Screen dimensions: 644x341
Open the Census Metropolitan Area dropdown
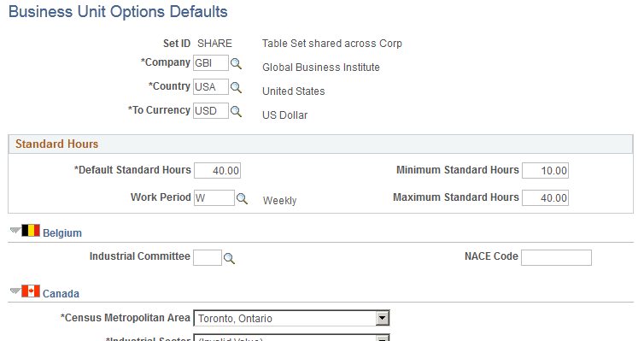[291, 318]
